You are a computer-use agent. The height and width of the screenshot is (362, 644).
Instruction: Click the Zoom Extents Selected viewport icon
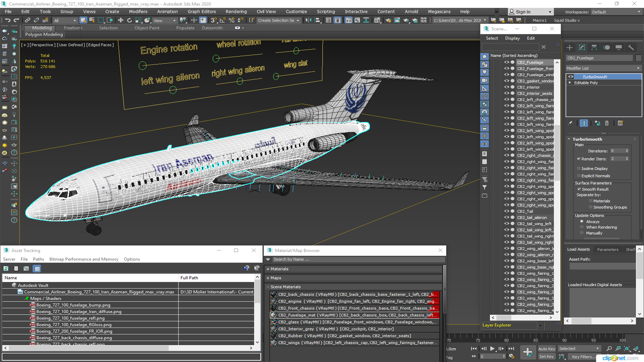(627, 349)
